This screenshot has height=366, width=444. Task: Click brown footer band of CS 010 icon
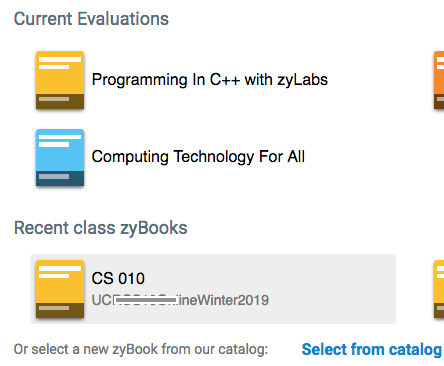point(60,310)
